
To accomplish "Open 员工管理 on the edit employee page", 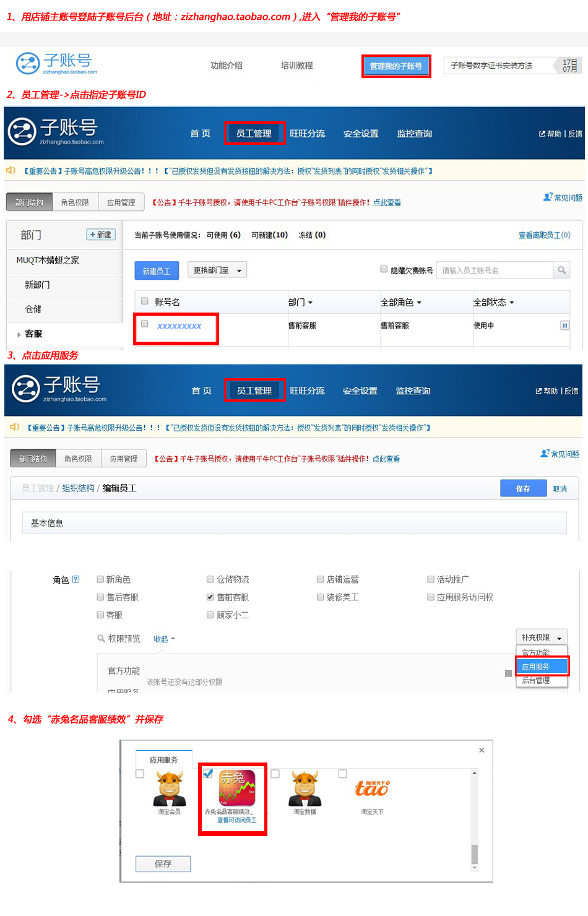I will 254,391.
